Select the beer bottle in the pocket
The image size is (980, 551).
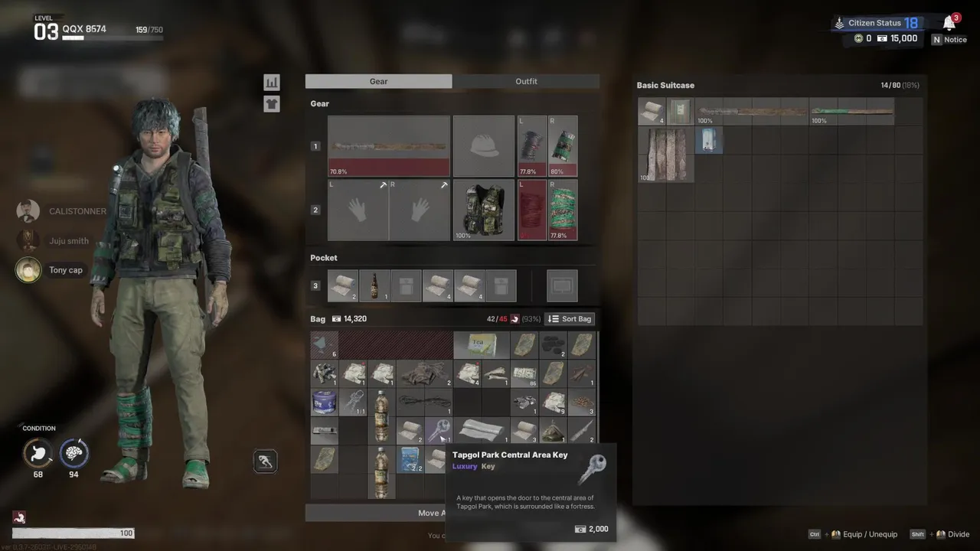pyautogui.click(x=374, y=285)
